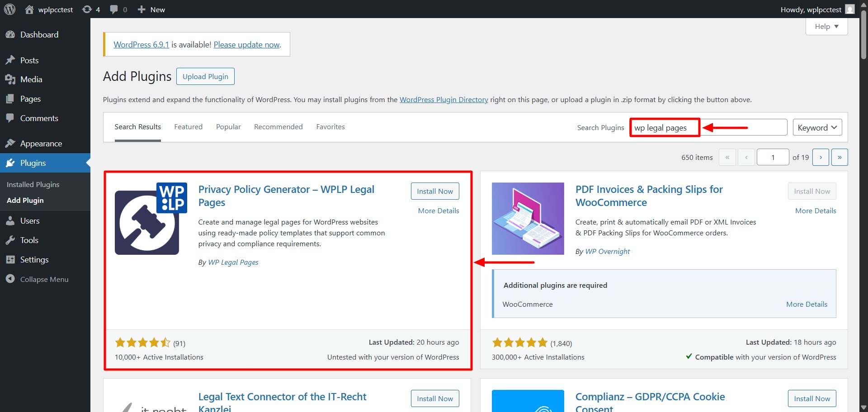Open Settings in the sidebar
Screen dimensions: 868x412
click(x=34, y=260)
